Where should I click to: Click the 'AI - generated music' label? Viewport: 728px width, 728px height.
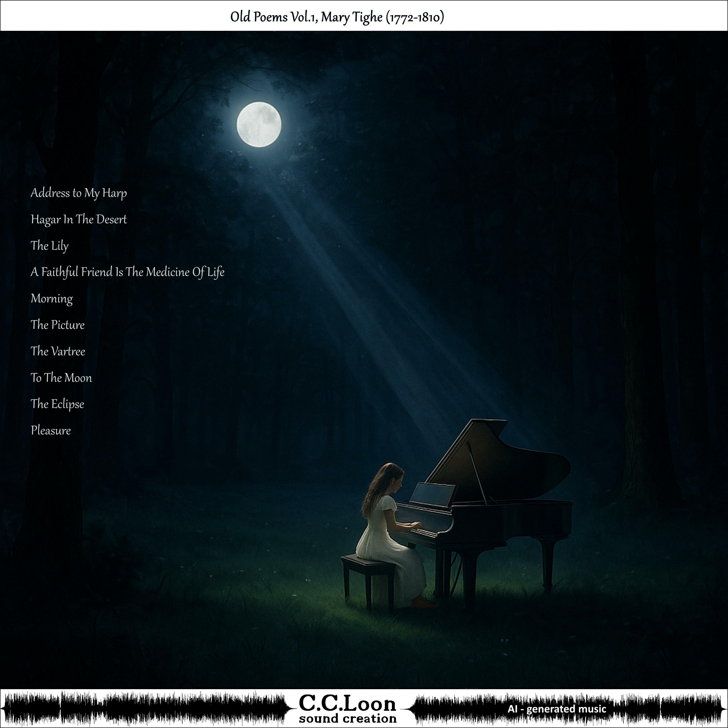click(x=556, y=709)
